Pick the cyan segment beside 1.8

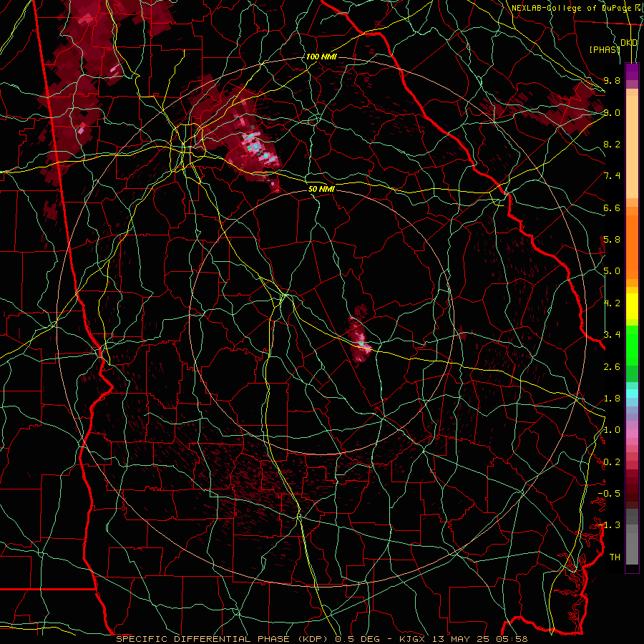[x=632, y=394]
